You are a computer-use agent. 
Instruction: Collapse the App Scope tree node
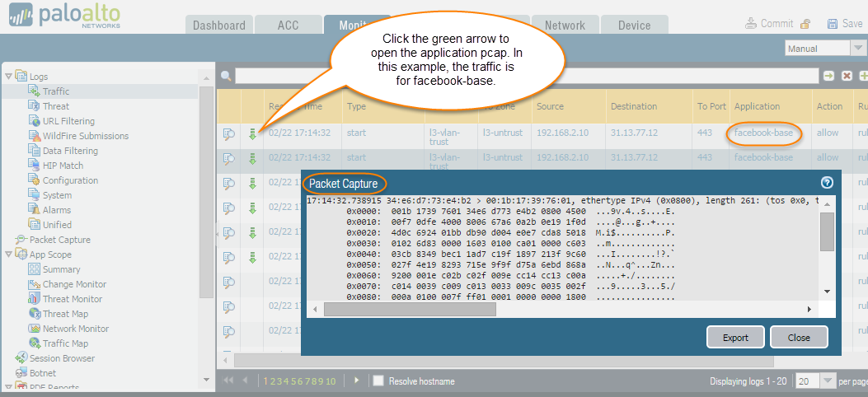tap(8, 255)
